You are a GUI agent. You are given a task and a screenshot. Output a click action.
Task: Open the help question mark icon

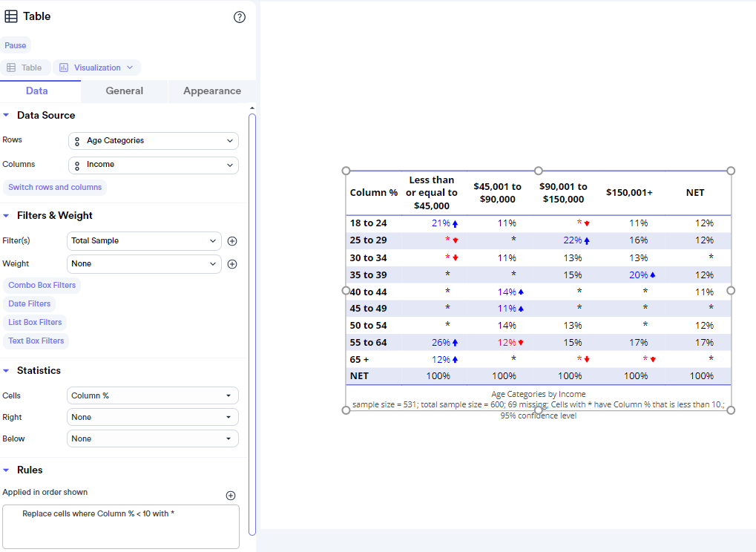240,17
